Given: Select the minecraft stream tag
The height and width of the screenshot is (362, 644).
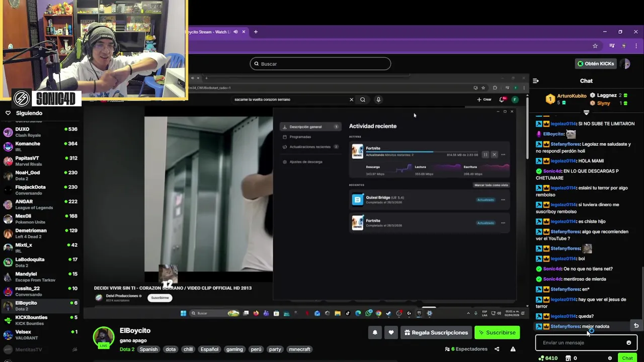Looking at the screenshot, I should click(x=299, y=349).
